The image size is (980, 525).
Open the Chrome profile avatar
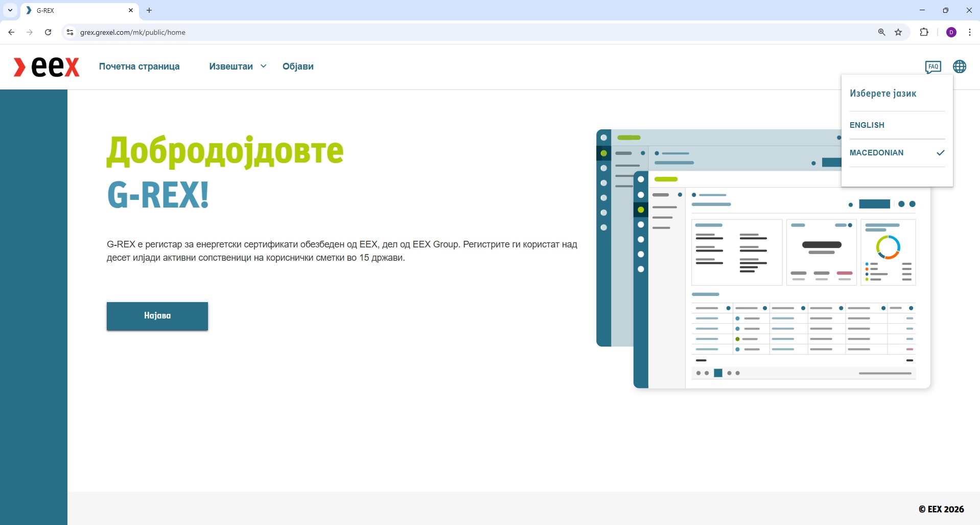tap(951, 32)
